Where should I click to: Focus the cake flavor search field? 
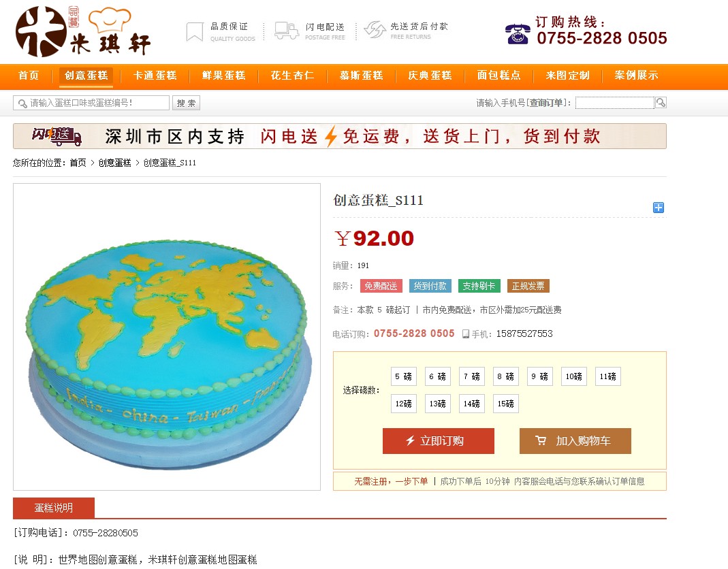click(91, 103)
